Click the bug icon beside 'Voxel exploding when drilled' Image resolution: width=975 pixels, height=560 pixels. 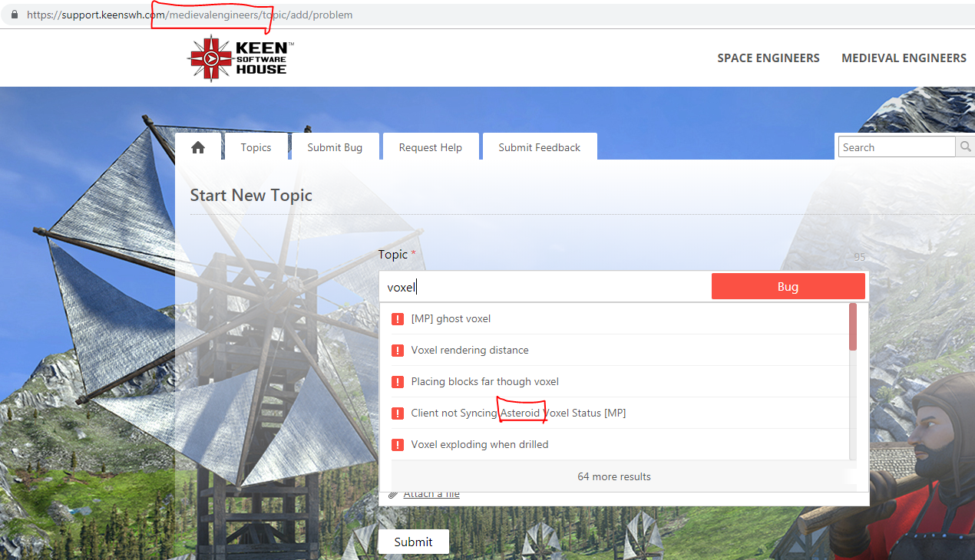[x=398, y=445]
